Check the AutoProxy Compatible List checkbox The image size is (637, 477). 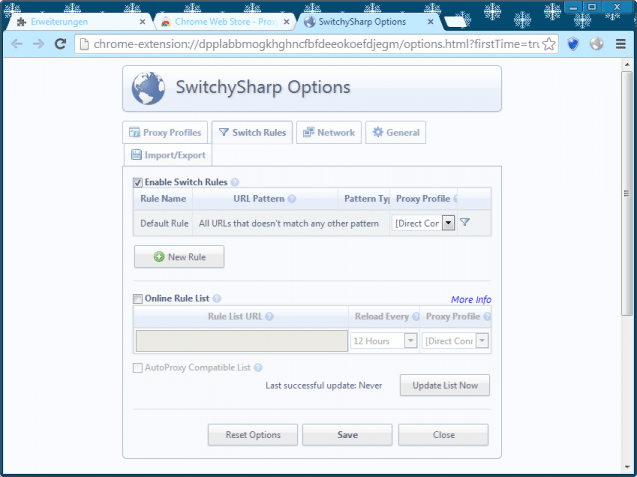(x=138, y=368)
